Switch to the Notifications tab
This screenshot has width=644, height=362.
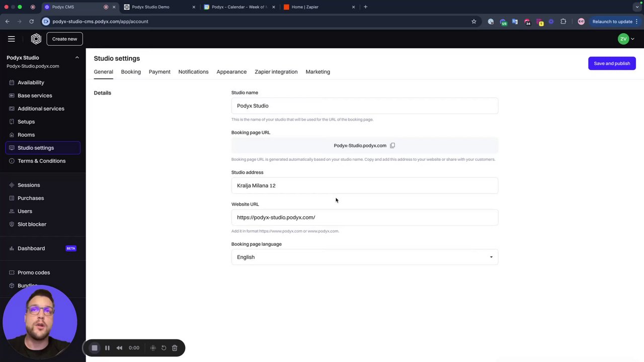[193, 72]
